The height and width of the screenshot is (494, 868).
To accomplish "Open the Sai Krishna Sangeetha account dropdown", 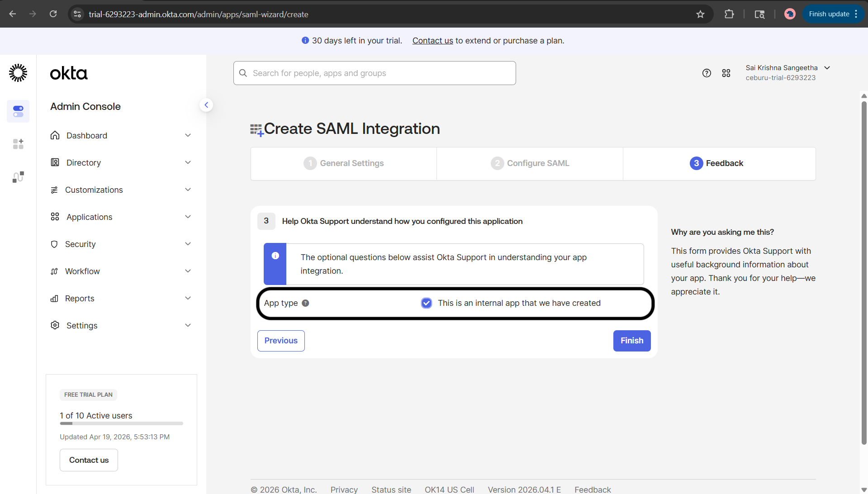I will [788, 72].
